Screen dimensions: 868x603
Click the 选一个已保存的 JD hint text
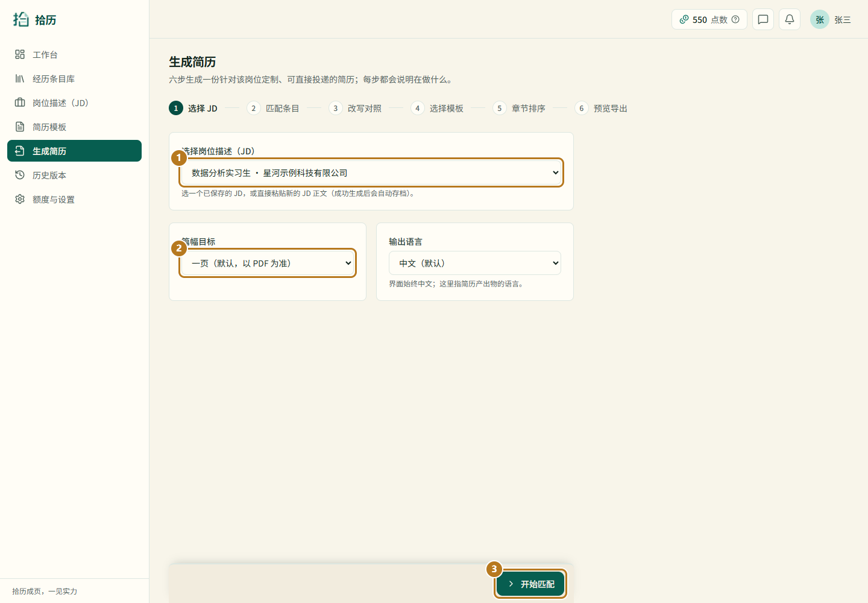[300, 193]
